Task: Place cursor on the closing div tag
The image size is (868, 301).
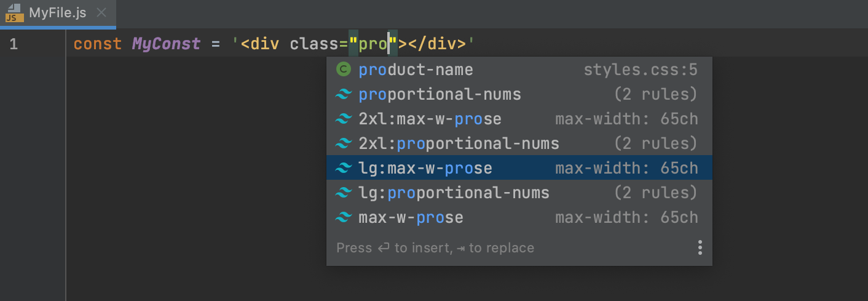Action: (437, 44)
